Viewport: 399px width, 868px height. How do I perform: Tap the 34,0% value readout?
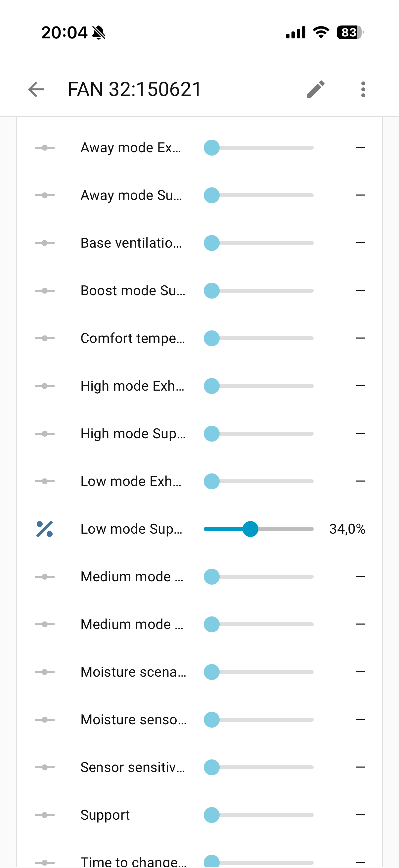click(347, 529)
